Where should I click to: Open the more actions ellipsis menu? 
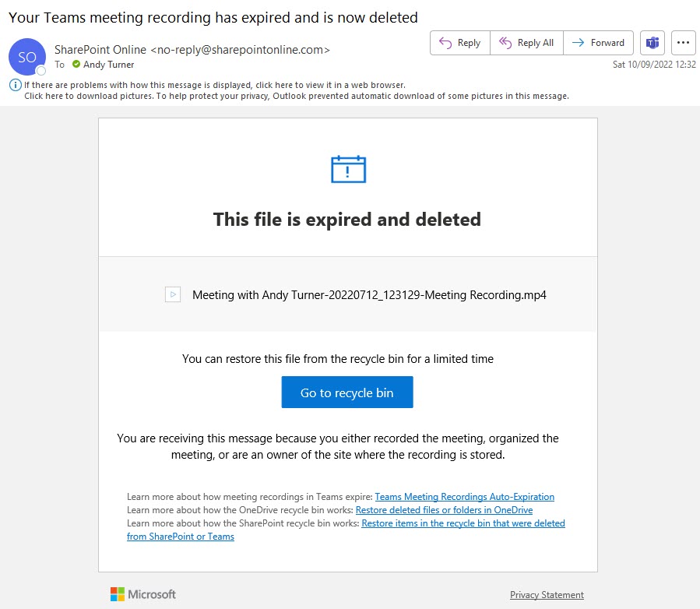(x=683, y=43)
